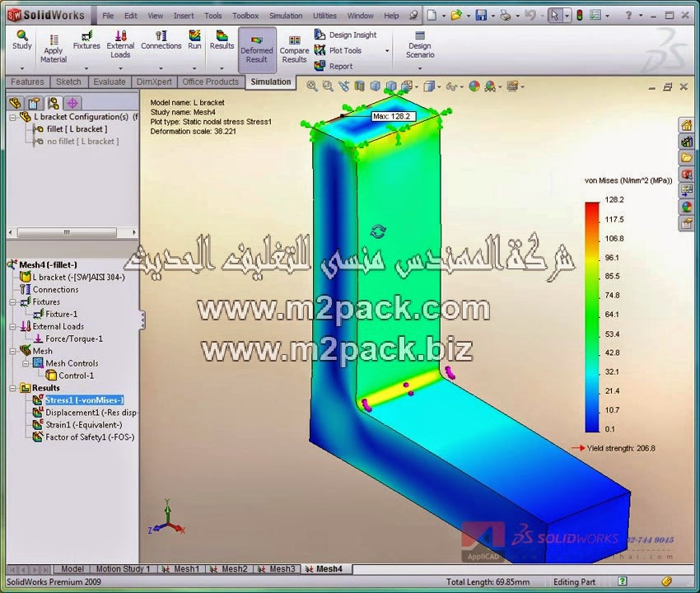The width and height of the screenshot is (700, 593).
Task: Expand the Results dropdown arrow
Action: 222,68
